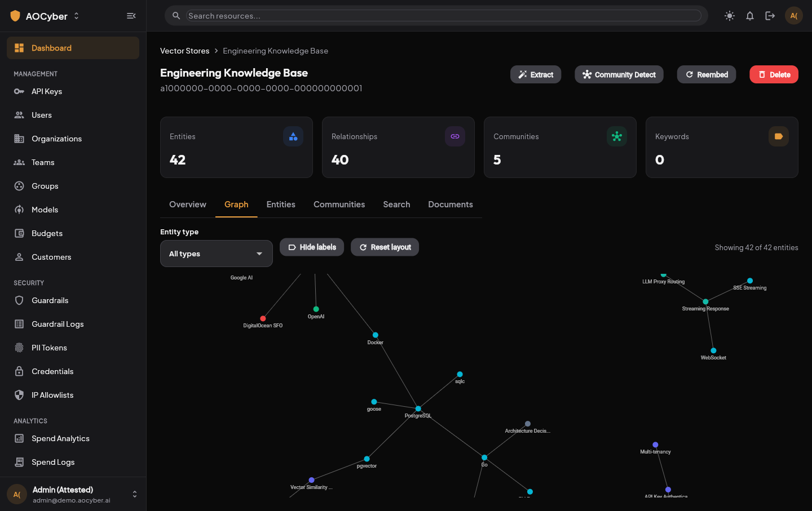
Task: Click the search magnifier icon
Action: (176, 16)
